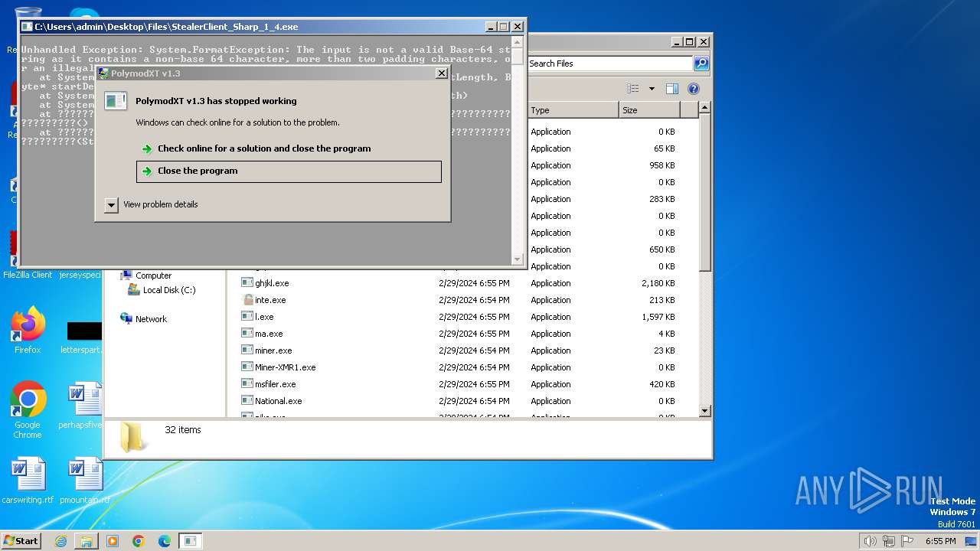Click the 420 KB size cell

(662, 384)
